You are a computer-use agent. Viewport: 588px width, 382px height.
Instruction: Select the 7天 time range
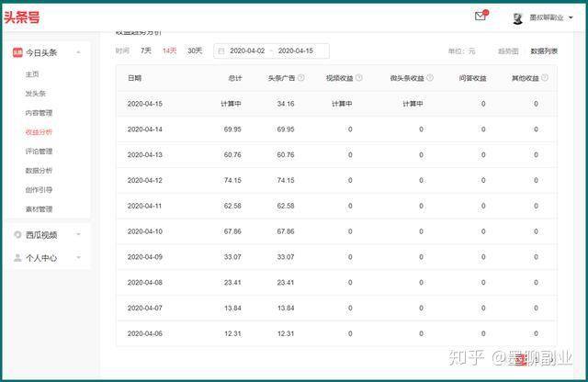point(146,51)
